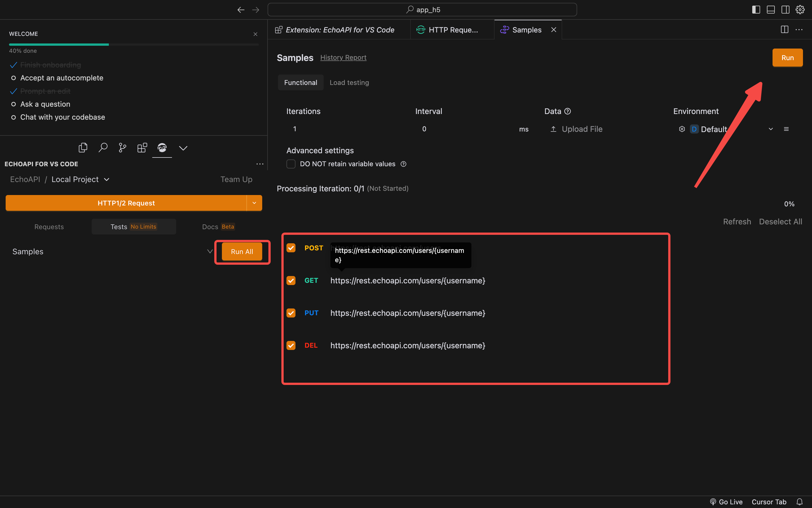The height and width of the screenshot is (508, 812).
Task: Open HTTP1/2 Request dropdown arrow
Action: point(254,203)
